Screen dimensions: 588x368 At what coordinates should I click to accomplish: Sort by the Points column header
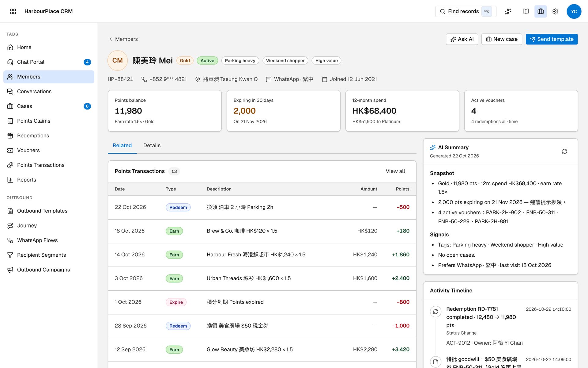click(402, 189)
